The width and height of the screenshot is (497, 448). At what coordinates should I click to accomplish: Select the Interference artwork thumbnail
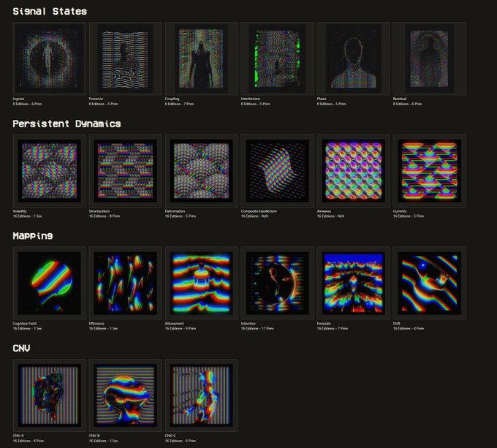tap(277, 58)
